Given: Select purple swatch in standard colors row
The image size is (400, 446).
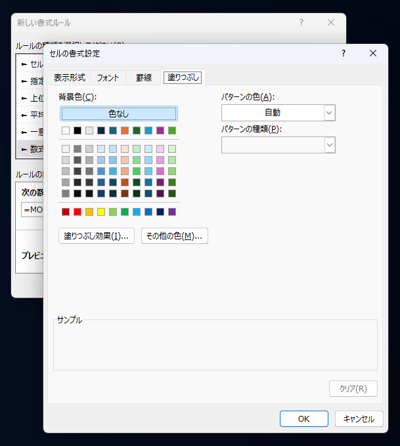Looking at the screenshot, I should click(172, 212).
